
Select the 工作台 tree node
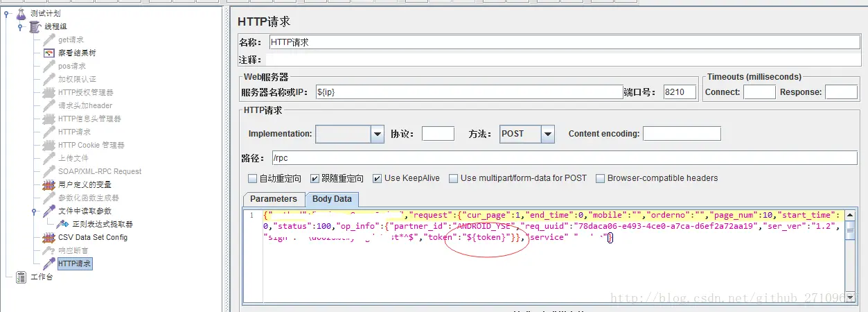tap(41, 277)
